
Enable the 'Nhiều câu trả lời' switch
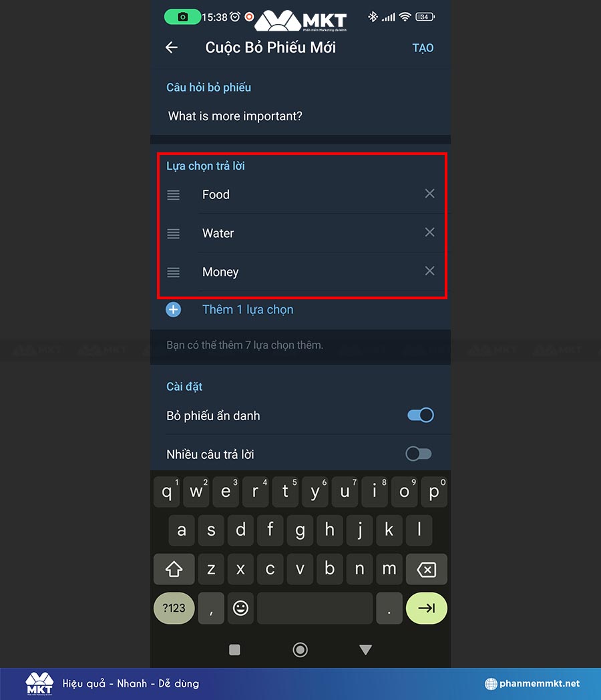pyautogui.click(x=419, y=454)
